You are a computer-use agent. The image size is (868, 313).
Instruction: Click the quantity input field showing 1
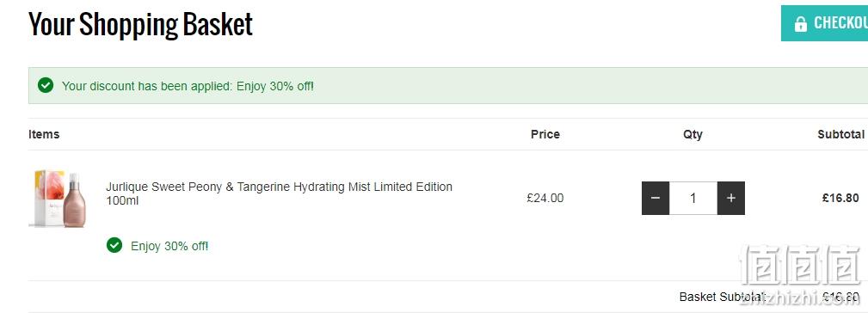click(693, 198)
